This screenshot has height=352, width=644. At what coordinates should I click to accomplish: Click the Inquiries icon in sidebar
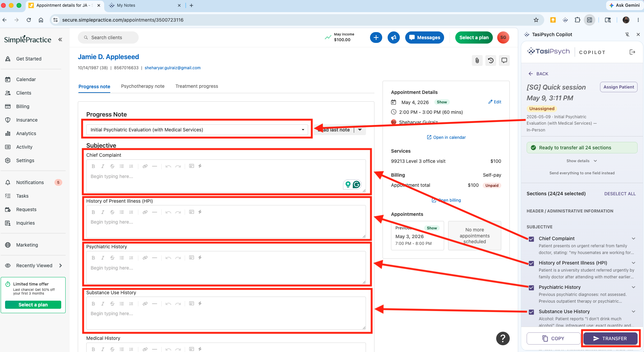(x=8, y=223)
